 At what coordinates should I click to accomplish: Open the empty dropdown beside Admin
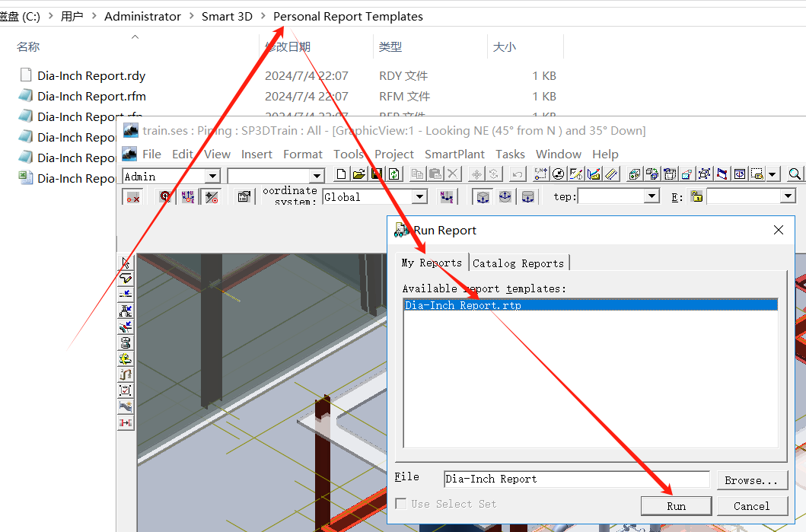tap(317, 177)
